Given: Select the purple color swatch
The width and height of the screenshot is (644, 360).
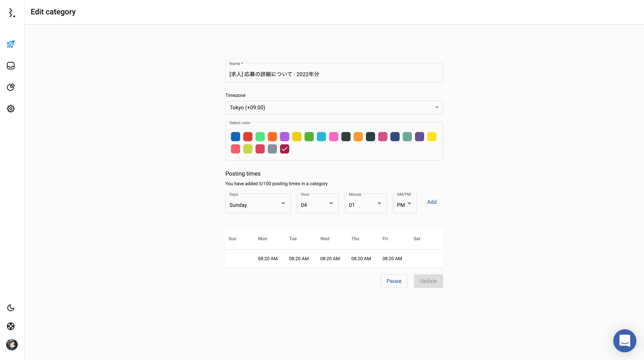Looking at the screenshot, I should pos(284,137).
